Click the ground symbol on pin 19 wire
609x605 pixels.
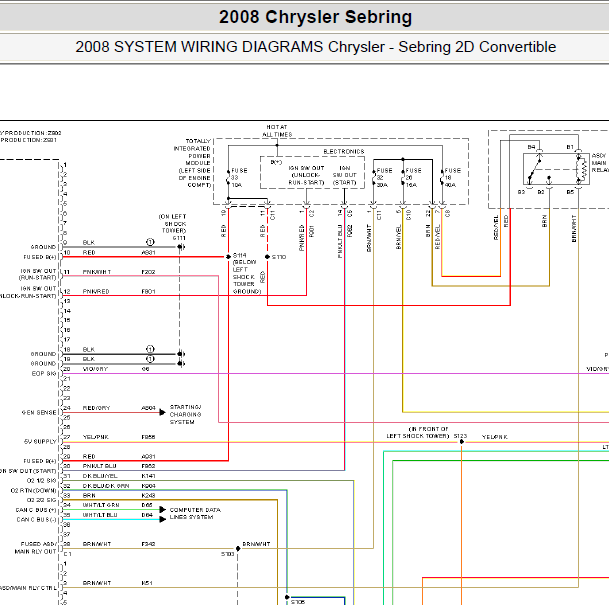click(x=181, y=364)
